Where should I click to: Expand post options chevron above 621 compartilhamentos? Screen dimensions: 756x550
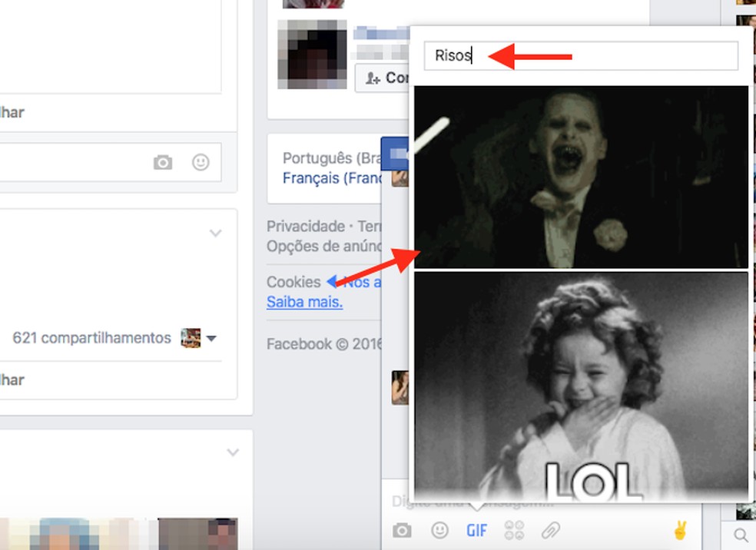[x=216, y=234]
